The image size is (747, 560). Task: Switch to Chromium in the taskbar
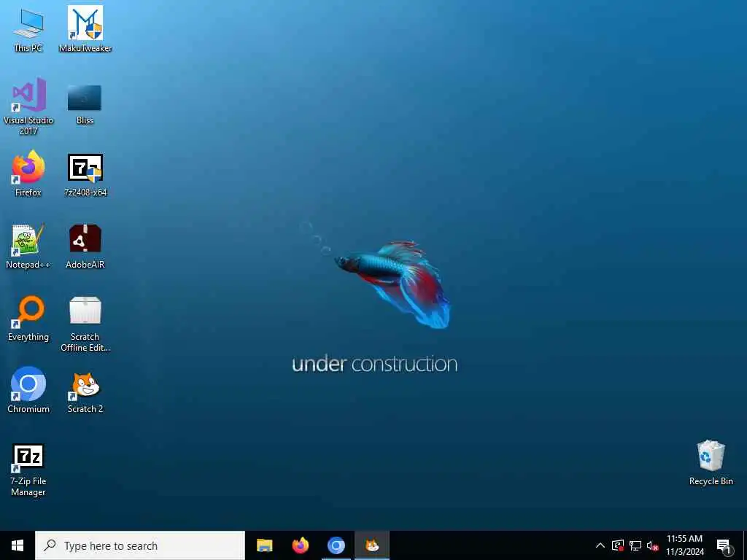[x=336, y=545]
